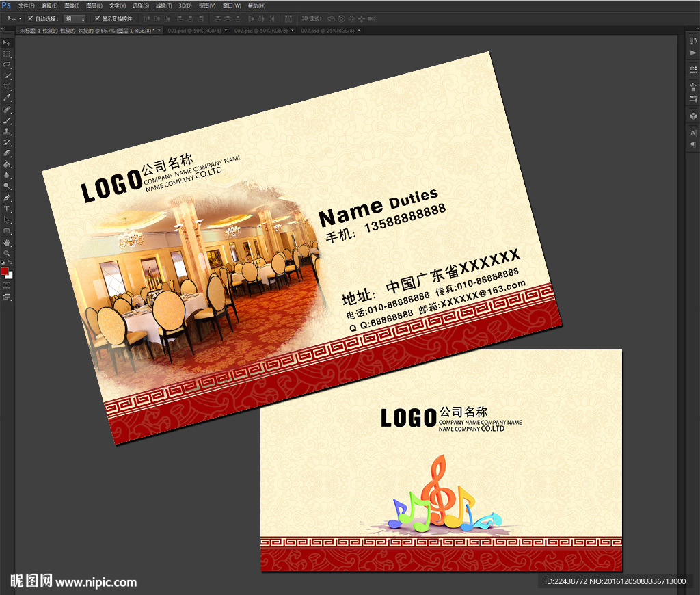The width and height of the screenshot is (700, 595).
Task: Expand the collapsed right panel dock
Action: tap(697, 29)
